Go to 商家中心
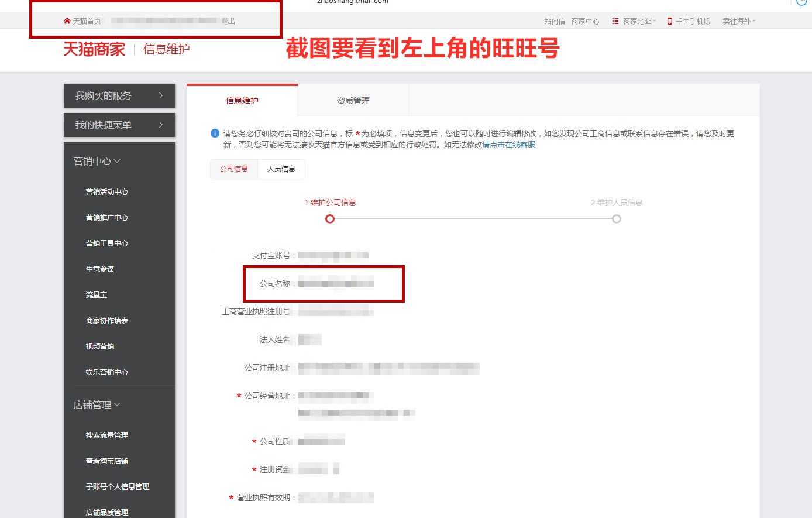This screenshot has height=518, width=812. click(585, 21)
